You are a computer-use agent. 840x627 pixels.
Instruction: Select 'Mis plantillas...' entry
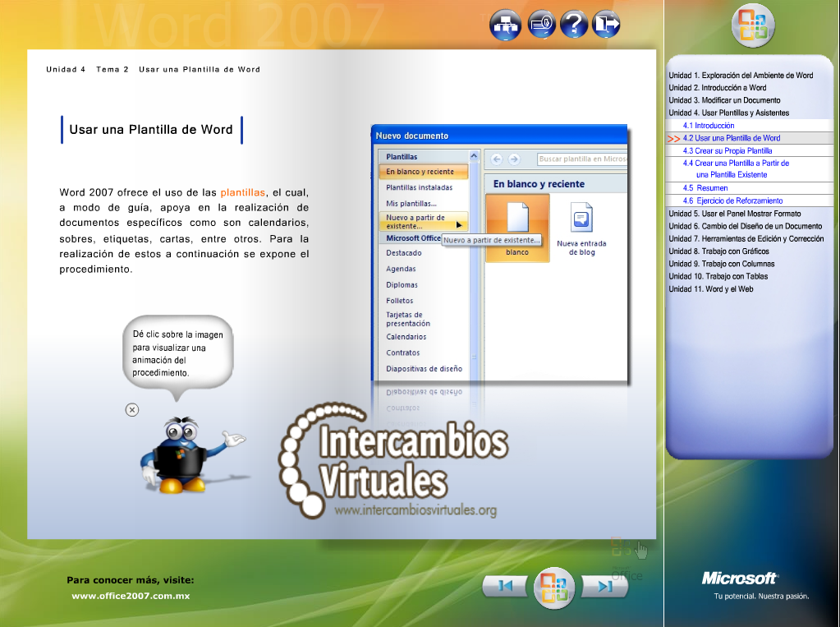pyautogui.click(x=411, y=204)
